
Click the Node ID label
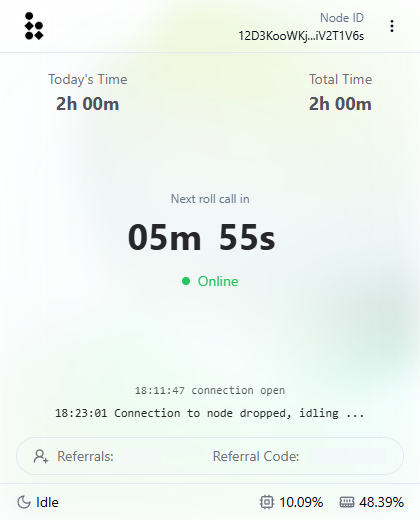342,18
